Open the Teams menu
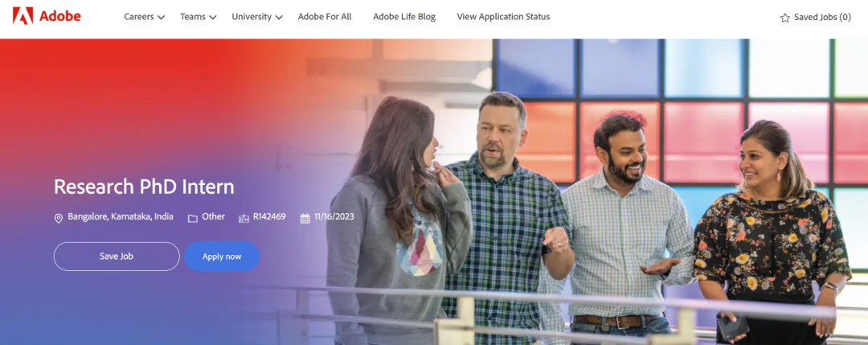This screenshot has height=345, width=868. (199, 17)
